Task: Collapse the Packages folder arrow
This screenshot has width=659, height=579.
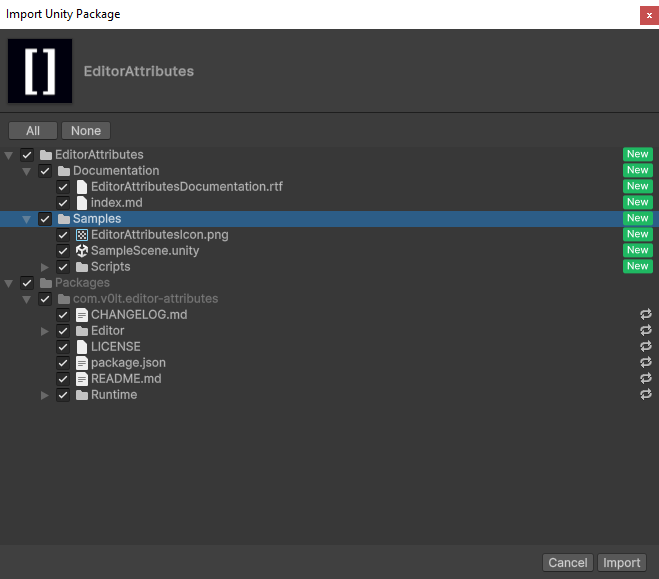Action: click(8, 283)
